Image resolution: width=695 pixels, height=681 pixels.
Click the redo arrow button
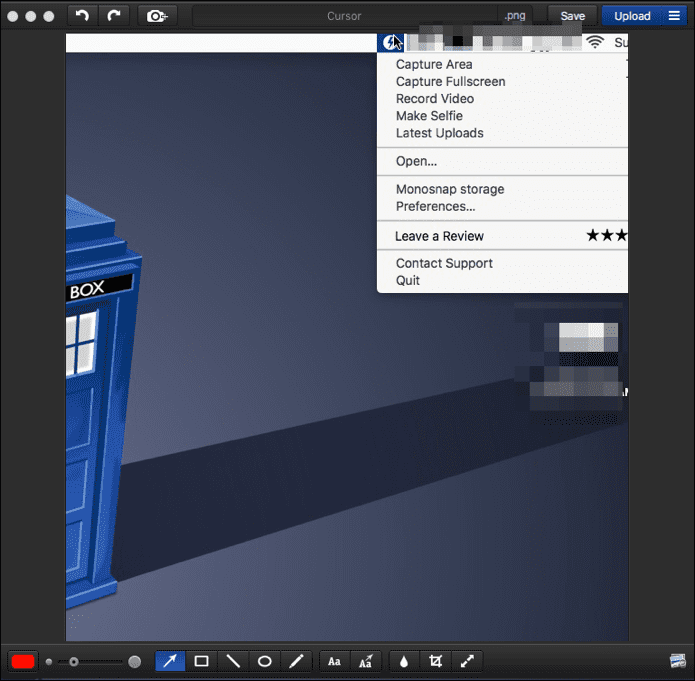click(x=114, y=16)
